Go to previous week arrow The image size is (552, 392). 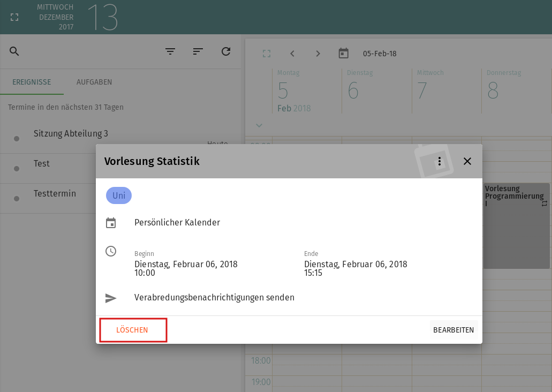292,54
